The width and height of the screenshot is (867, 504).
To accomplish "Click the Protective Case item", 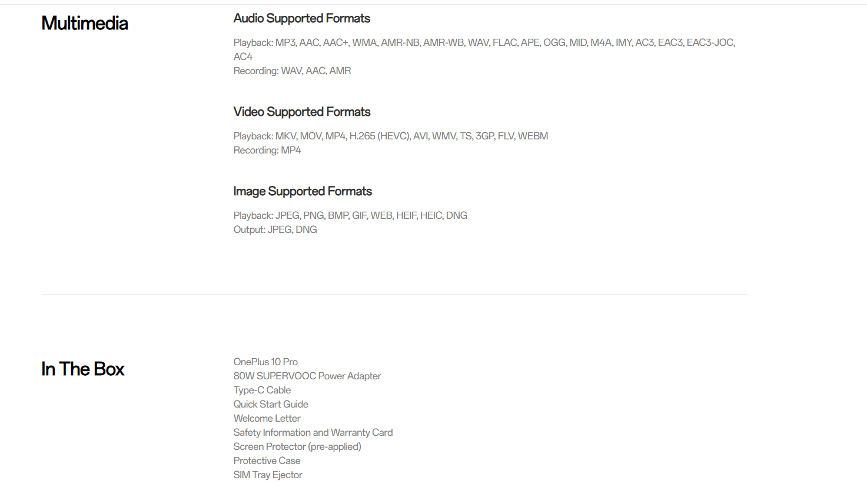I will (x=267, y=460).
